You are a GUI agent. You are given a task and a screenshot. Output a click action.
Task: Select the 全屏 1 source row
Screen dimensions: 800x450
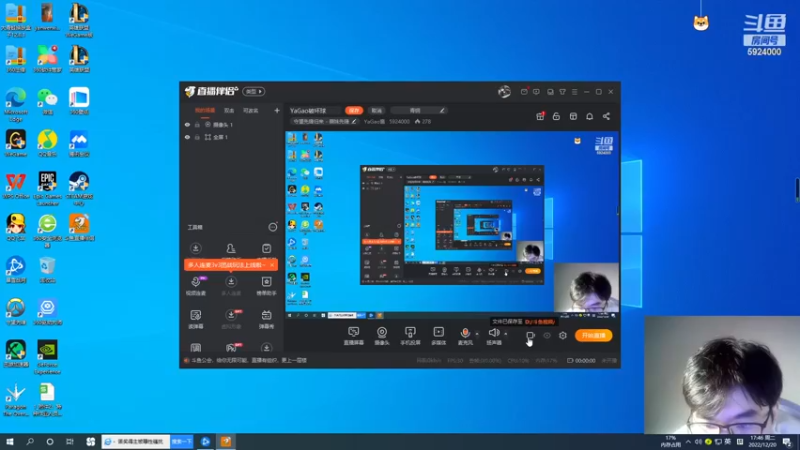pos(232,137)
